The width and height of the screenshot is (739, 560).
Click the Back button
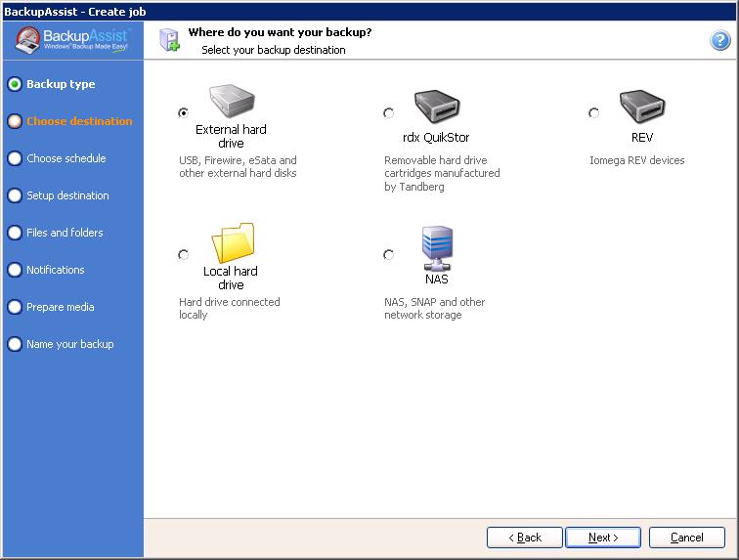click(525, 538)
